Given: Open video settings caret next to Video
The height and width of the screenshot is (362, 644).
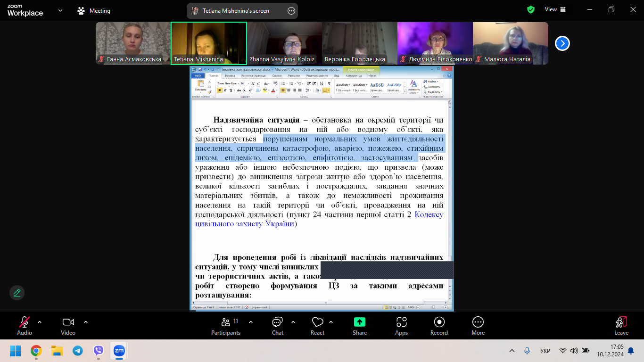Looking at the screenshot, I should point(86,322).
